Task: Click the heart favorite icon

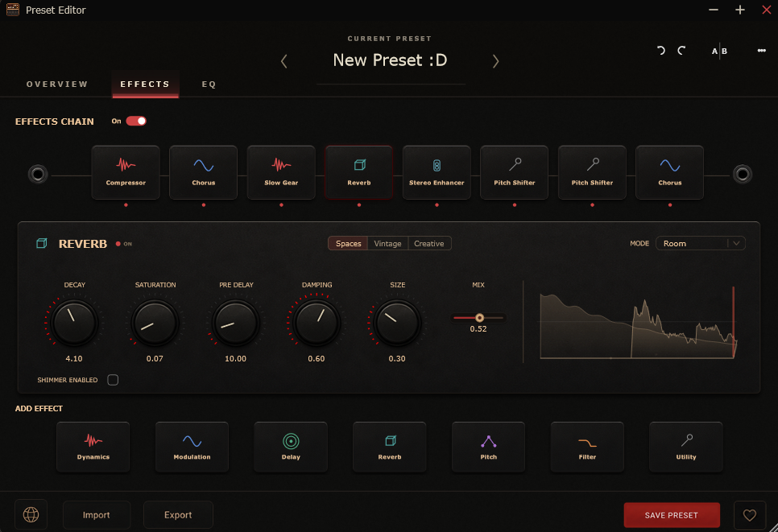Action: (x=749, y=515)
